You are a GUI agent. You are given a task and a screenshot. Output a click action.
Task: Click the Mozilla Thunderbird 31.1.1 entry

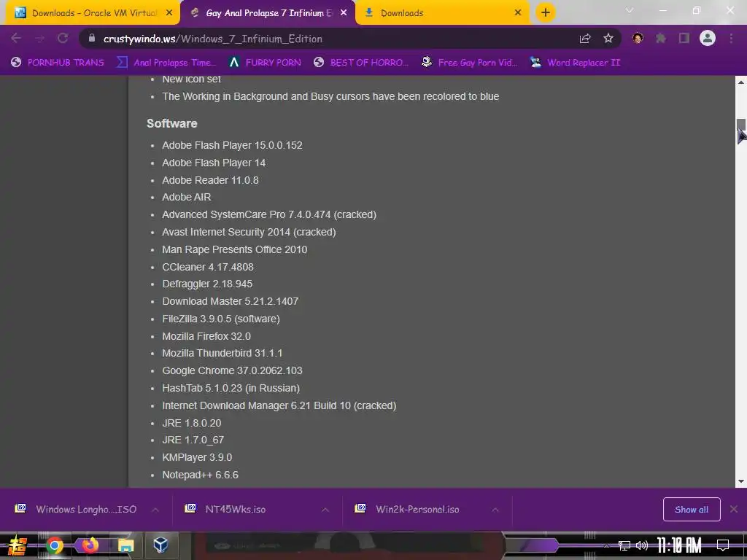point(222,353)
